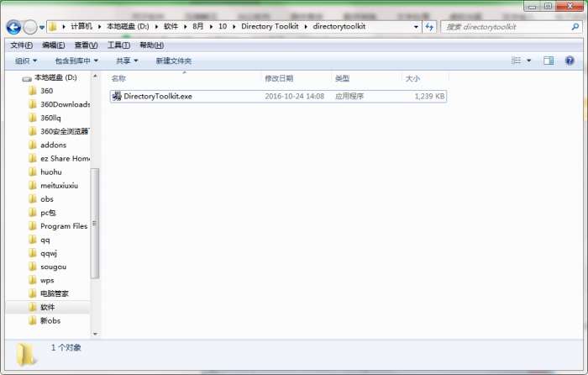Select 本地磁盘 (D:) in the address breadcrumb
The width and height of the screenshot is (588, 375).
(128, 26)
